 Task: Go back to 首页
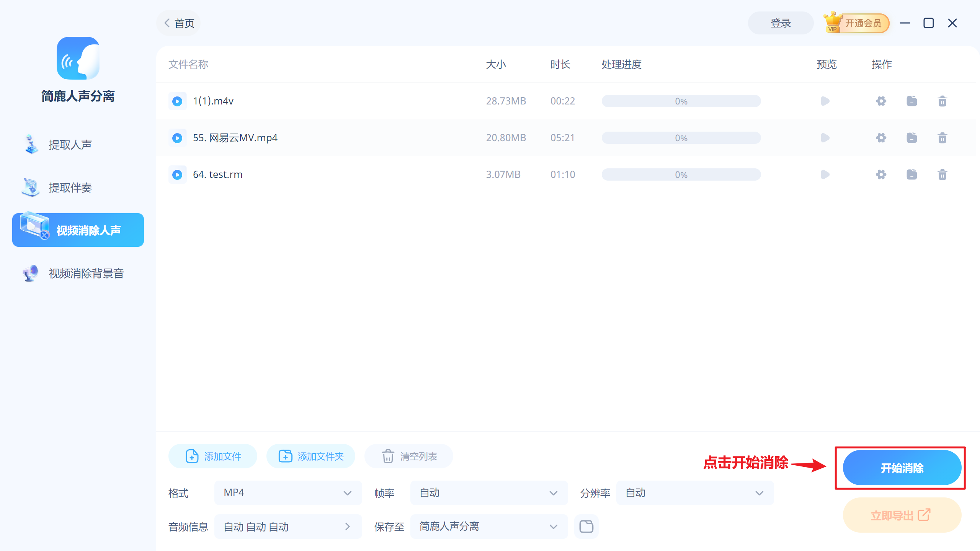pos(179,23)
